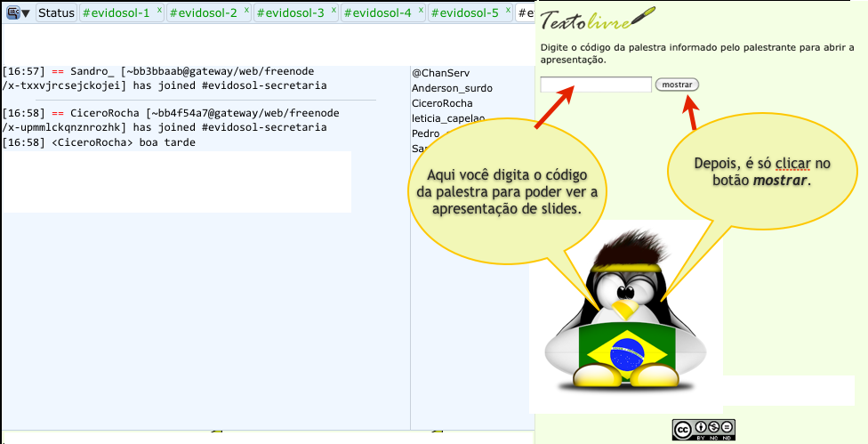The height and width of the screenshot is (444, 868).
Task: Click the mostrar button
Action: pyautogui.click(x=677, y=85)
